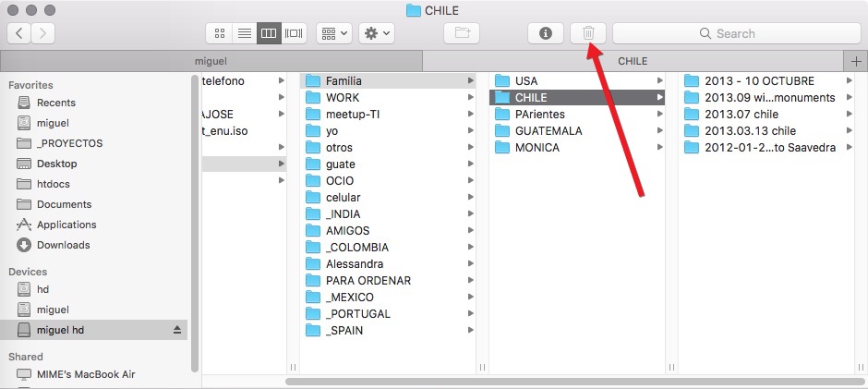Viewport: 868px width, 389px height.
Task: Select the yo folder
Action: tap(388, 131)
